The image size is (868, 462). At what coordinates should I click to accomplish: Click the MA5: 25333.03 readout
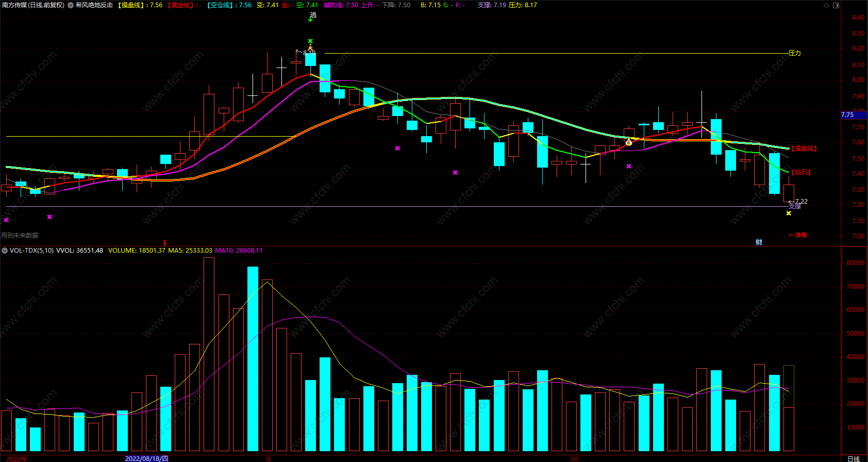point(190,251)
